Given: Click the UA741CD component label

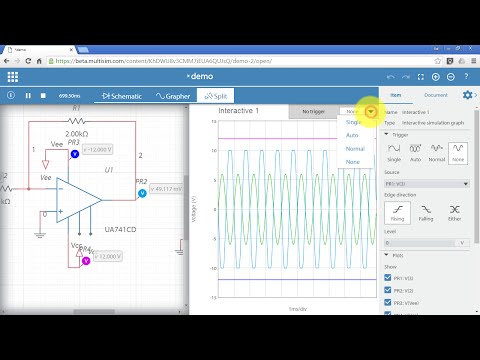Looking at the screenshot, I should tap(120, 229).
